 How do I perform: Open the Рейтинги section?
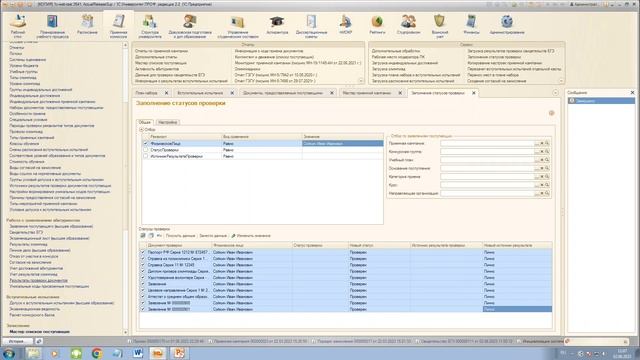point(377,24)
